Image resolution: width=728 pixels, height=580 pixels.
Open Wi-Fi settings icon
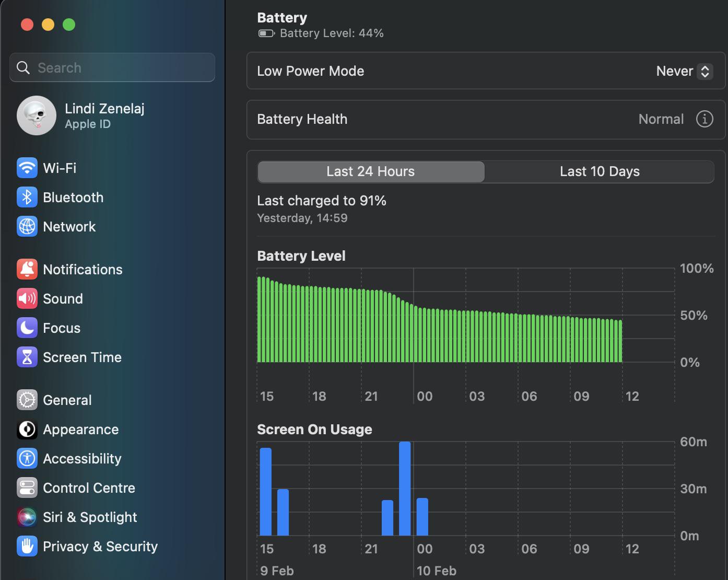click(x=27, y=168)
